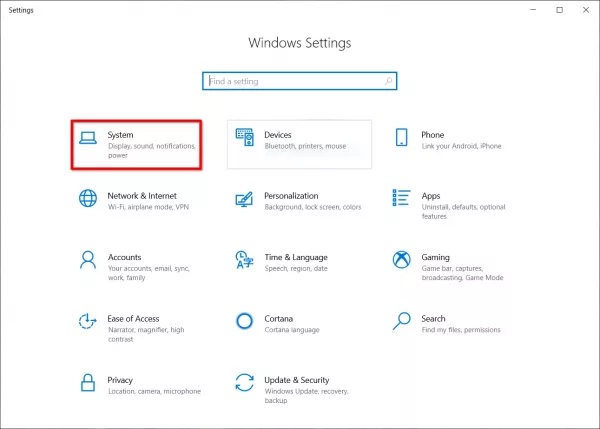Click 'Your accounts, email, sync' description
The image size is (600, 429).
point(148,273)
